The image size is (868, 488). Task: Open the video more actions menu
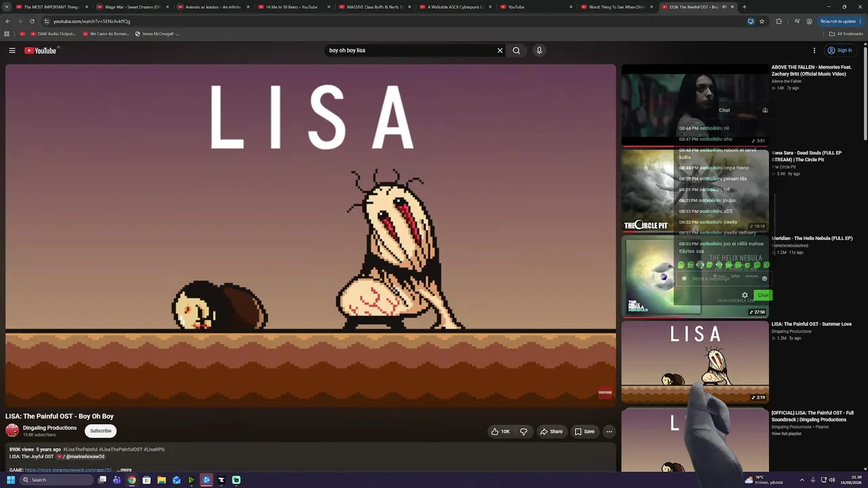(x=609, y=432)
